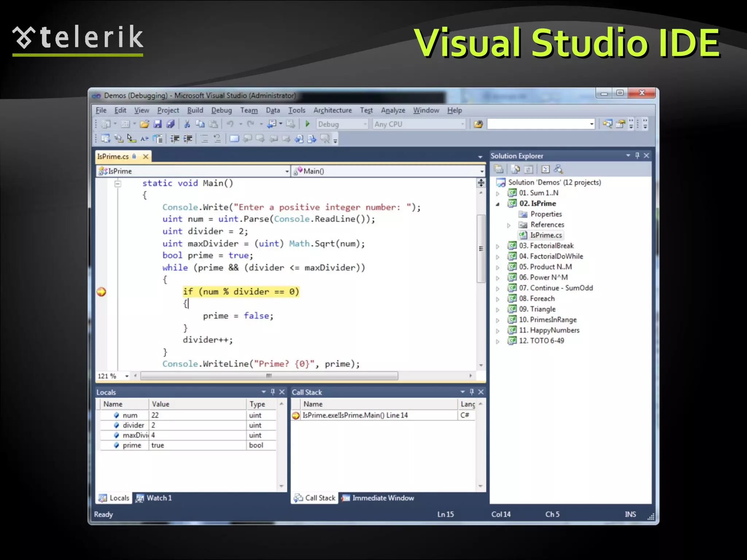747x560 pixels.
Task: Click the Display Object Member List icon
Action: [x=106, y=139]
